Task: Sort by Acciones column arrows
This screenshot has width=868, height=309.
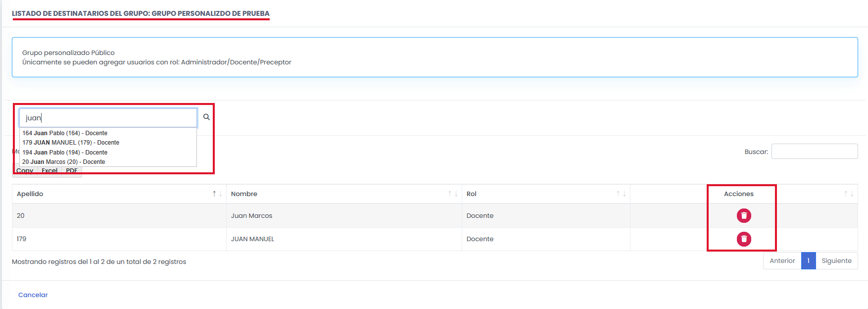Action: click(849, 194)
